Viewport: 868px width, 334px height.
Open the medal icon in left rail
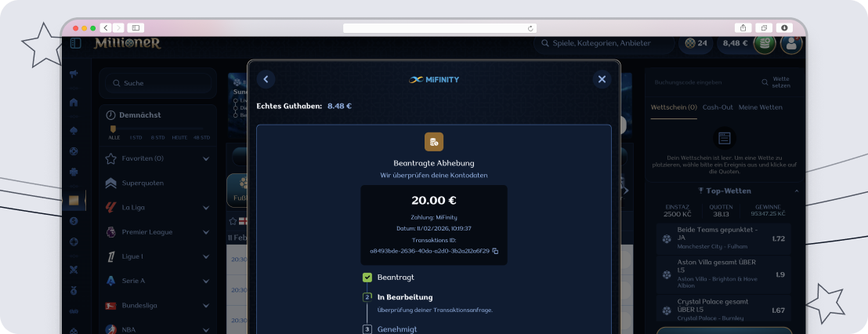(x=74, y=290)
